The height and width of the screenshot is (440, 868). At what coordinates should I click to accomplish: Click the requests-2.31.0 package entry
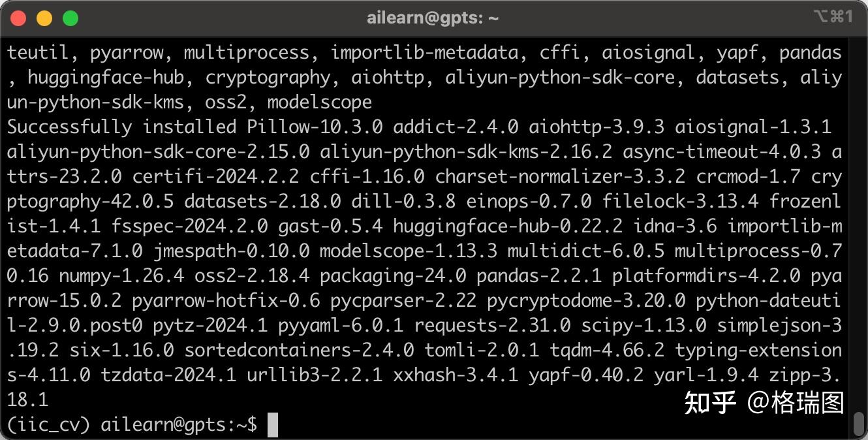point(492,325)
